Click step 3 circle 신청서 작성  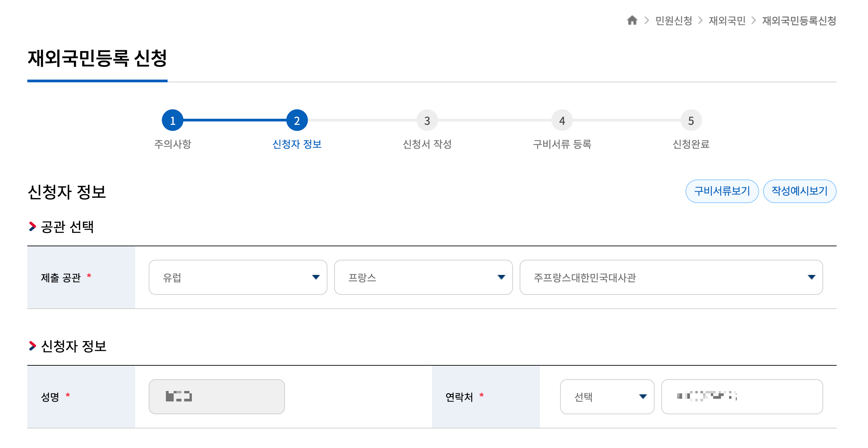click(x=427, y=120)
